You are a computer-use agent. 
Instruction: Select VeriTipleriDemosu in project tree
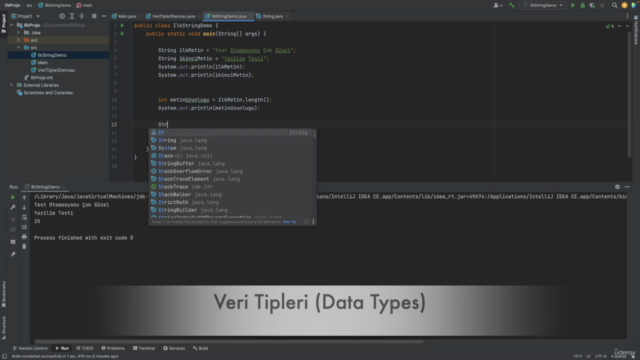[x=56, y=70]
